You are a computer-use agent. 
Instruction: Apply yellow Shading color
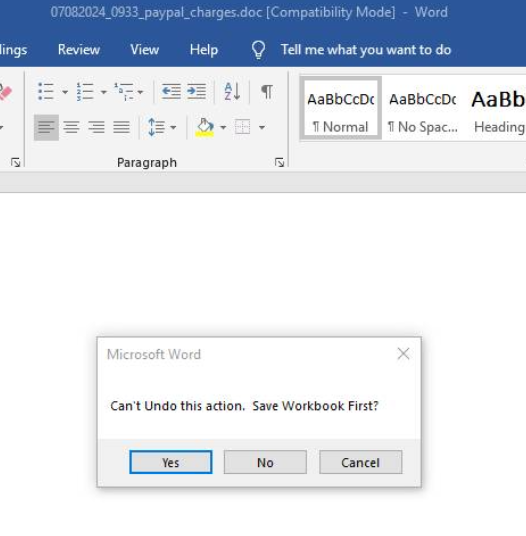tap(204, 128)
